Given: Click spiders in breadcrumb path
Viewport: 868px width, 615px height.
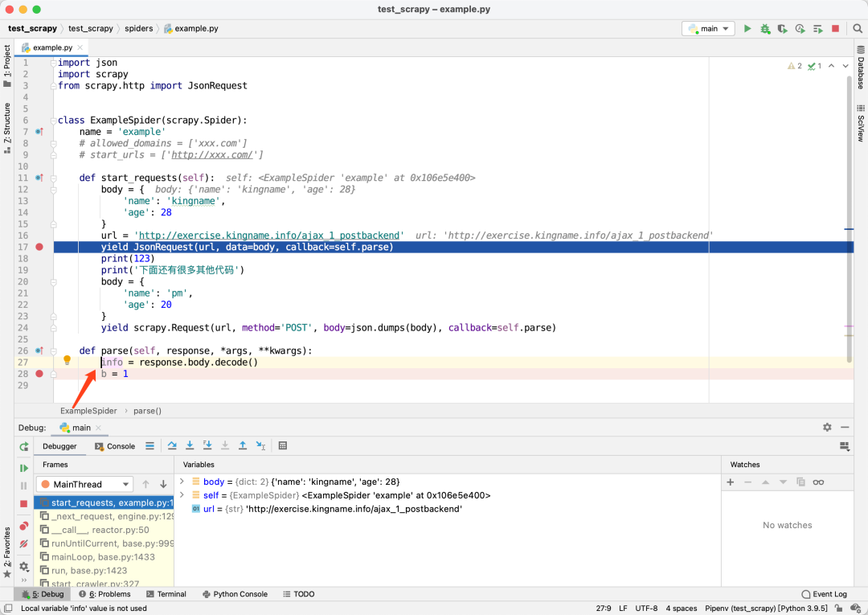Looking at the screenshot, I should (x=138, y=28).
